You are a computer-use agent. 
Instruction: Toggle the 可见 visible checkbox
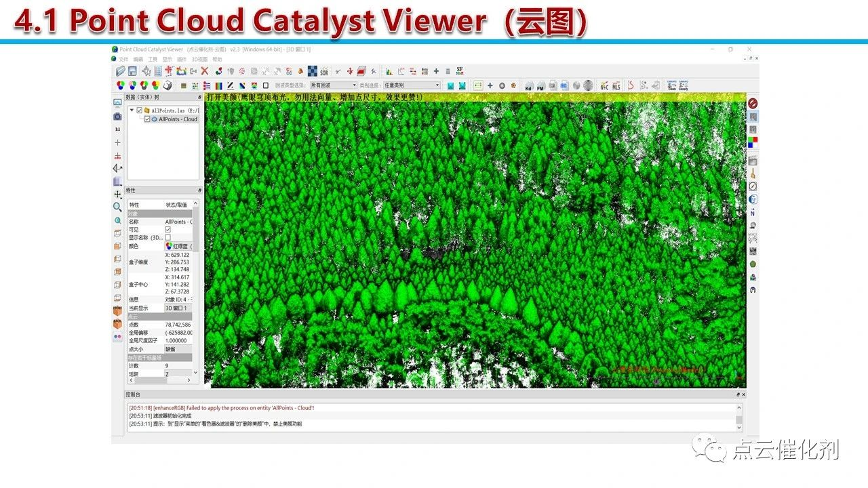(x=168, y=230)
